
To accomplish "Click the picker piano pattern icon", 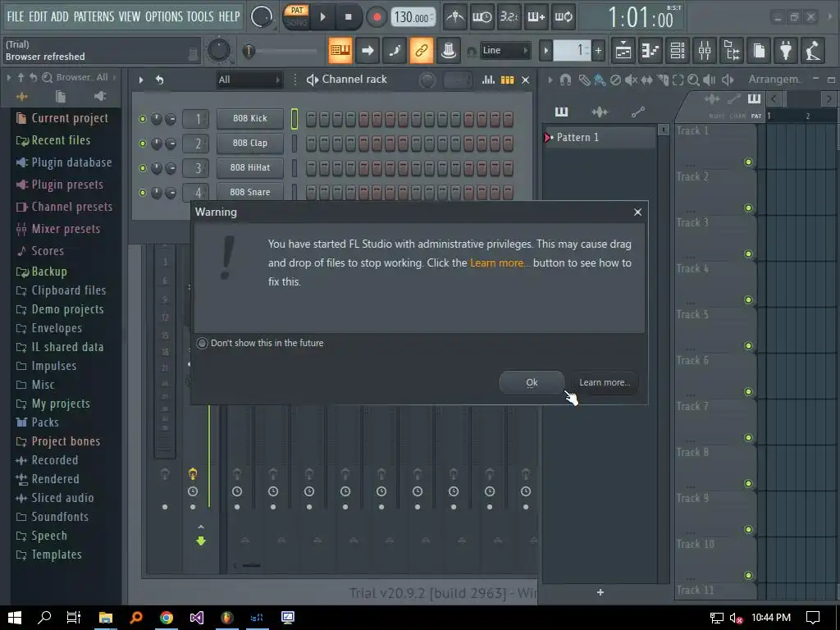I will (561, 112).
